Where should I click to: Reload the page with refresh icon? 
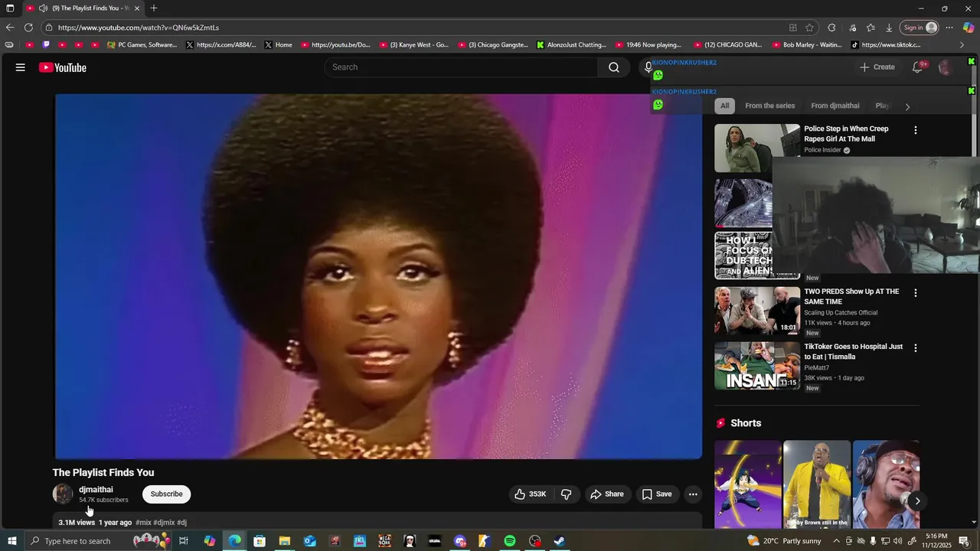coord(28,28)
